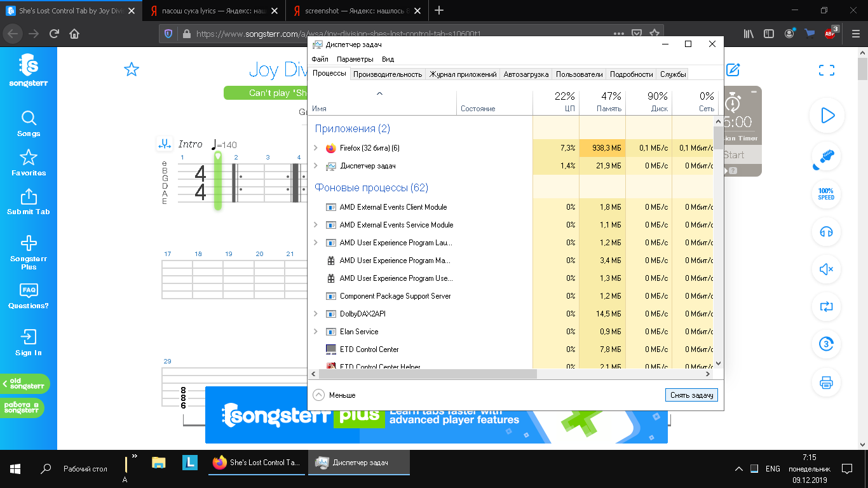Open the instrument selector guitar icon

[x=826, y=156]
